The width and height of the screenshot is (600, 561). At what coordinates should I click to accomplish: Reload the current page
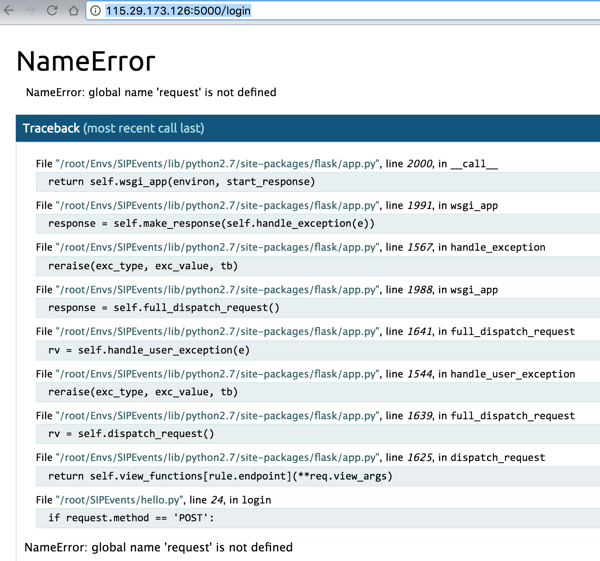[52, 11]
